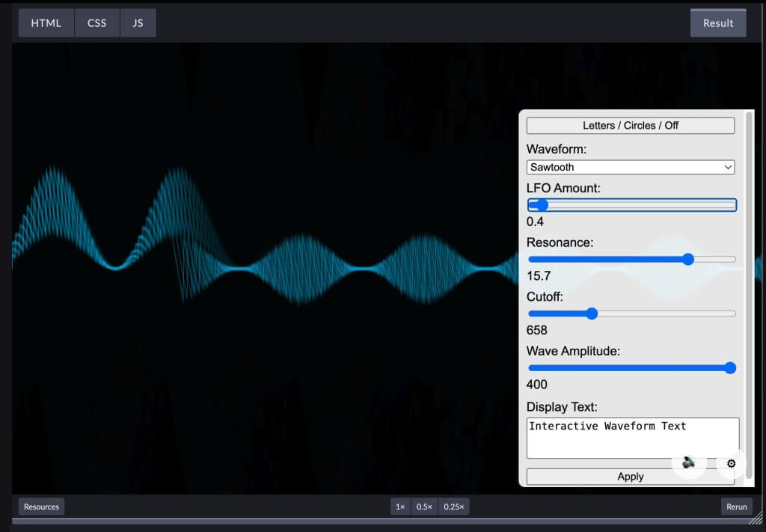Toggle Letters / Circles / Off display mode
The width and height of the screenshot is (766, 532).
pyautogui.click(x=630, y=126)
